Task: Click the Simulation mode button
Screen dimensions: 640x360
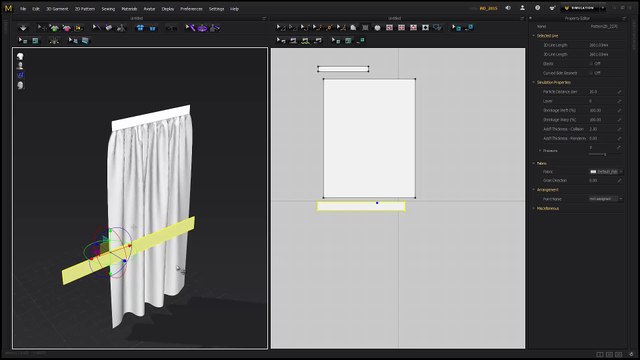Action: pyautogui.click(x=580, y=8)
